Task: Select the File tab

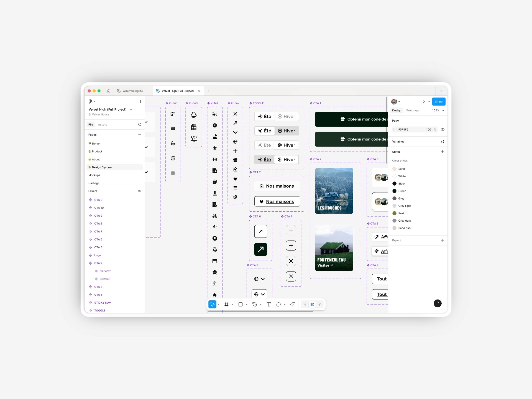Action: coord(91,125)
